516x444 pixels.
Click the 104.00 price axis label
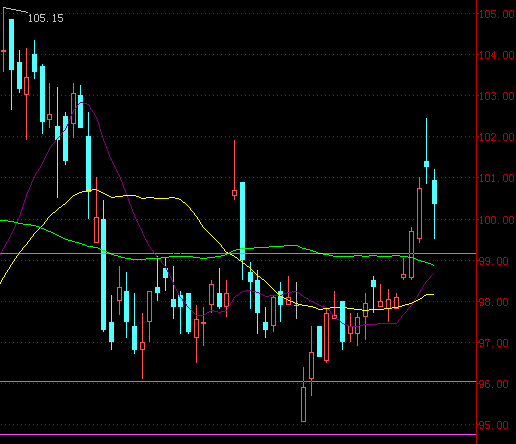[x=497, y=55]
